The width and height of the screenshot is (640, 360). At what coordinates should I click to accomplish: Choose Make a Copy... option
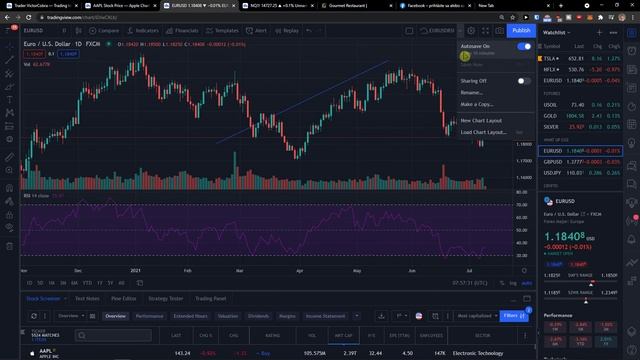(x=477, y=104)
